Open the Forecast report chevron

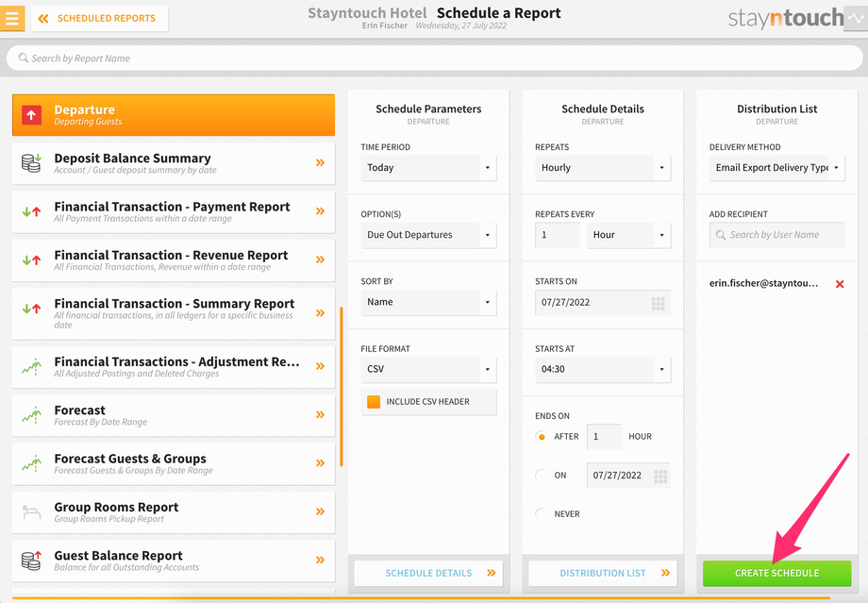[x=320, y=414]
